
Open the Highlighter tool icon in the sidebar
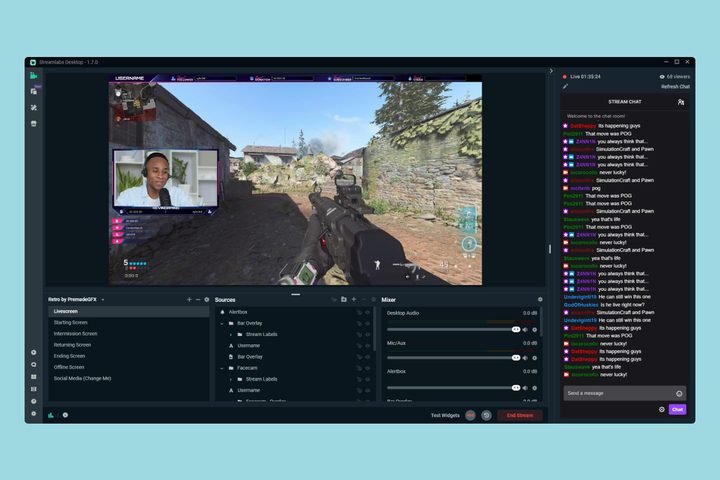pyautogui.click(x=34, y=107)
